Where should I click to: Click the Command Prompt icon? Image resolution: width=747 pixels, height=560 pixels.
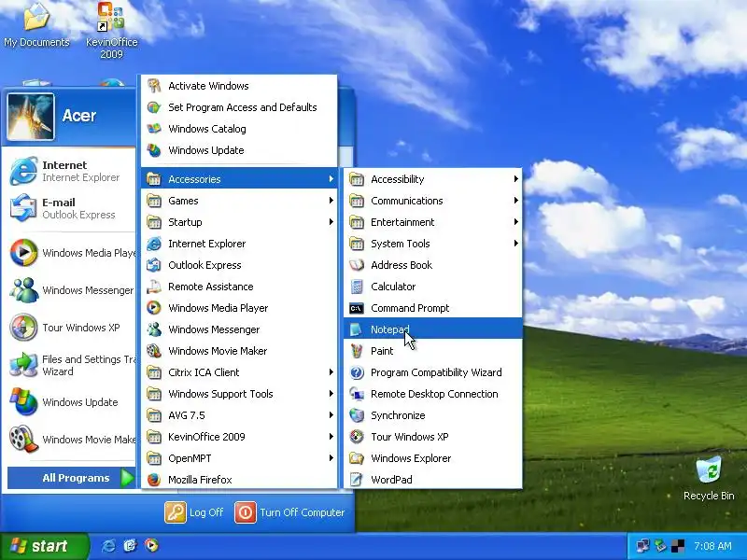[x=357, y=308]
